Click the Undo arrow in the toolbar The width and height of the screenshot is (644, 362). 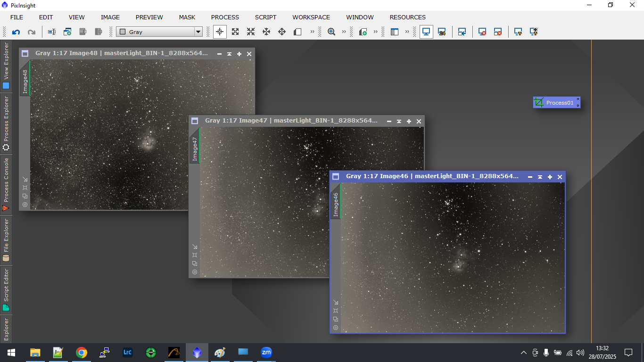tap(16, 32)
